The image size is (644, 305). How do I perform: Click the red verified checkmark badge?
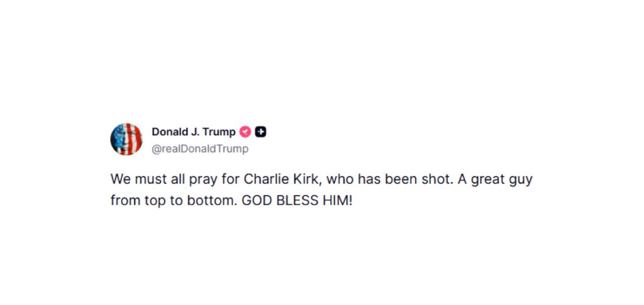245,132
